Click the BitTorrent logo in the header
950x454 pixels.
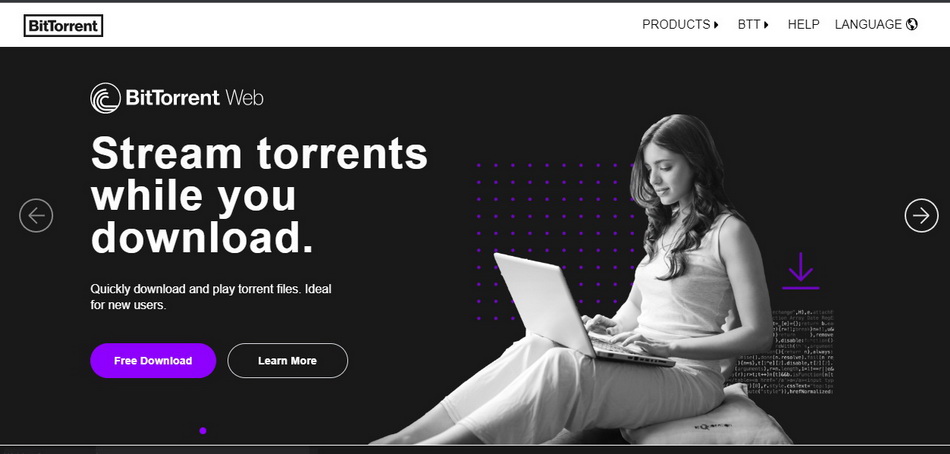(x=63, y=25)
